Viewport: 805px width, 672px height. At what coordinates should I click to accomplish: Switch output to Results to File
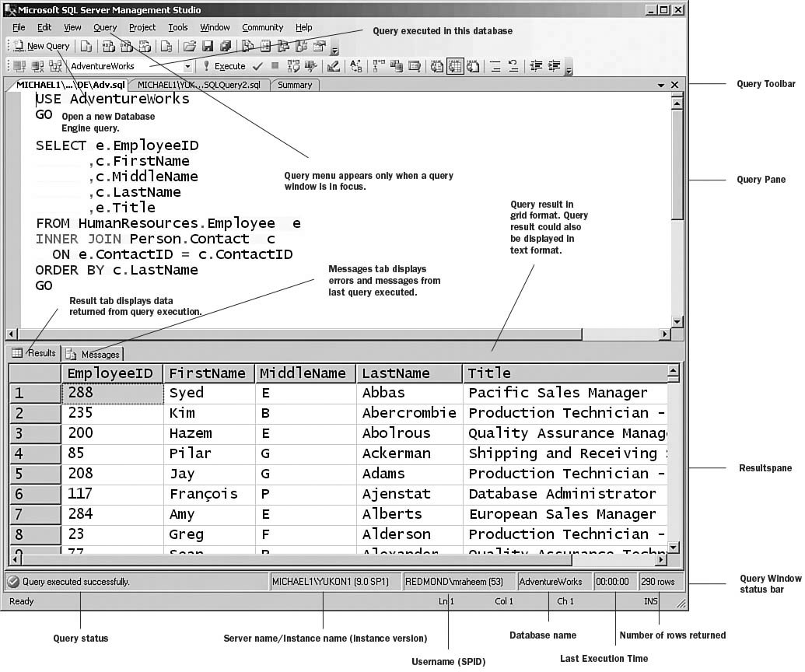473,66
